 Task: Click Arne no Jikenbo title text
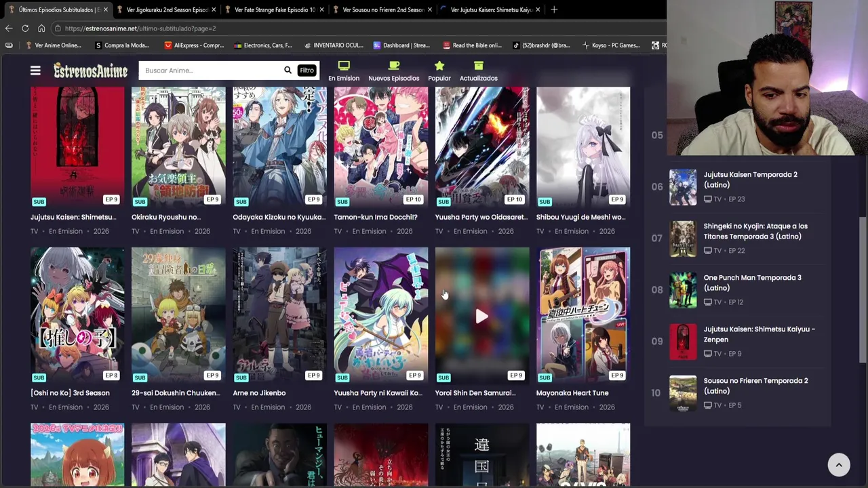pos(259,393)
